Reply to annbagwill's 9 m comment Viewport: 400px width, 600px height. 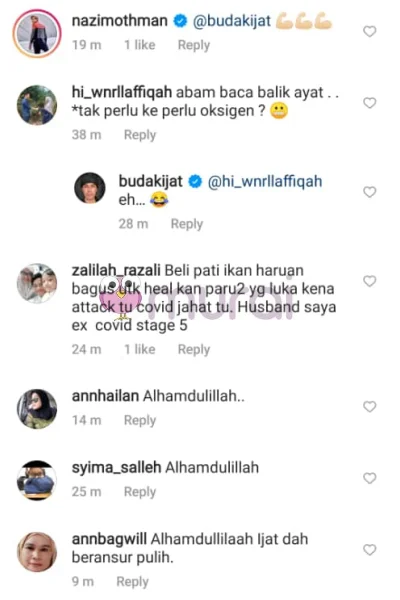(x=132, y=582)
